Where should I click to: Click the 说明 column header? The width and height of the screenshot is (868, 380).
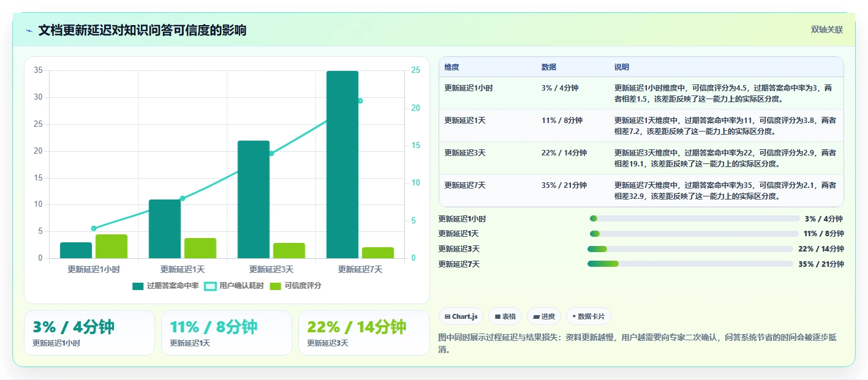pyautogui.click(x=622, y=67)
